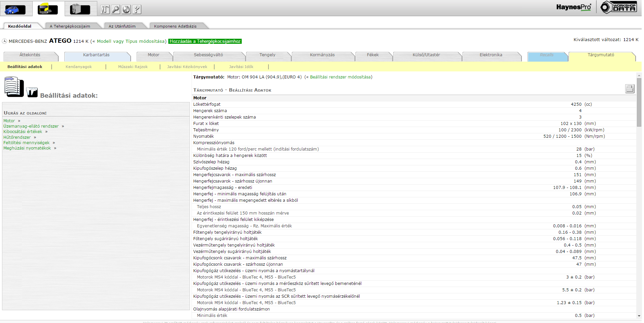644x323 pixels.
Task: Select the Kenőanyagok submenu item
Action: [78, 67]
